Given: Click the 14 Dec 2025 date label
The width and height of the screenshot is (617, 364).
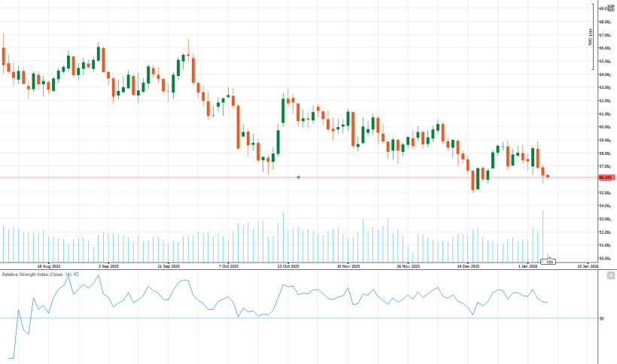Looking at the screenshot, I should pyautogui.click(x=468, y=266).
